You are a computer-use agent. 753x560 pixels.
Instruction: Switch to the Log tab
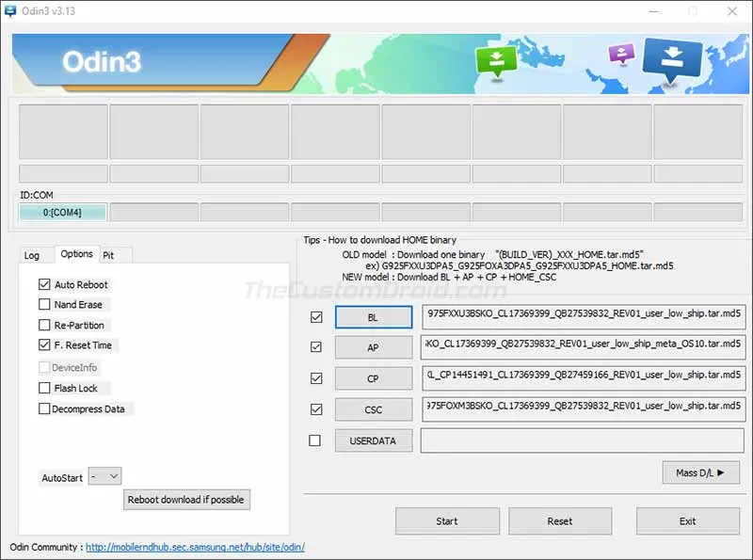click(32, 255)
